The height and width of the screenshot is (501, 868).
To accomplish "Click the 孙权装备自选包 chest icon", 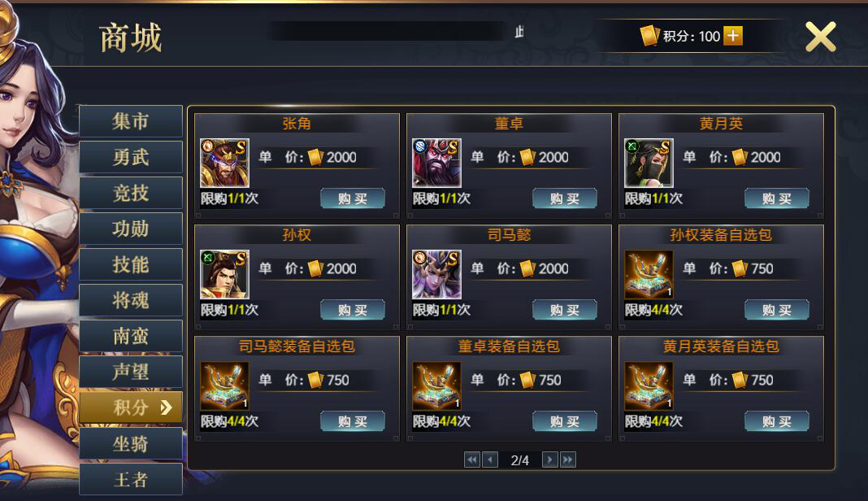I will (x=649, y=274).
